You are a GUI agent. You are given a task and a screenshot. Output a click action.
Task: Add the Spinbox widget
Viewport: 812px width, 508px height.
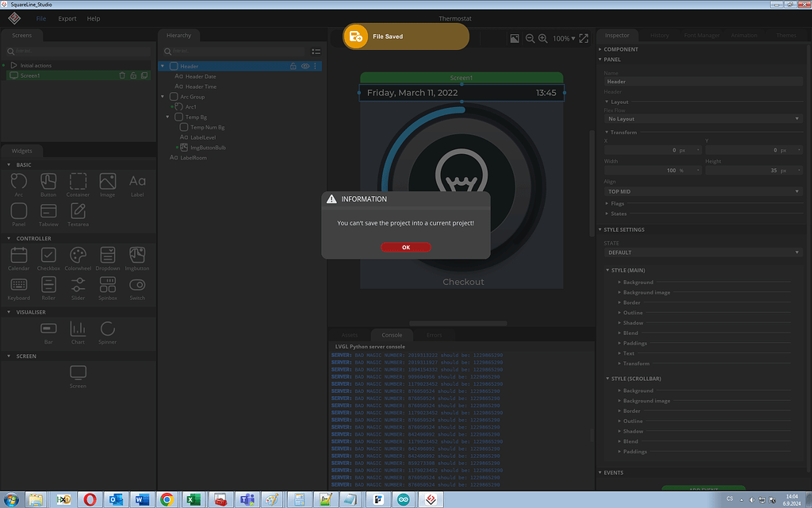pyautogui.click(x=108, y=288)
